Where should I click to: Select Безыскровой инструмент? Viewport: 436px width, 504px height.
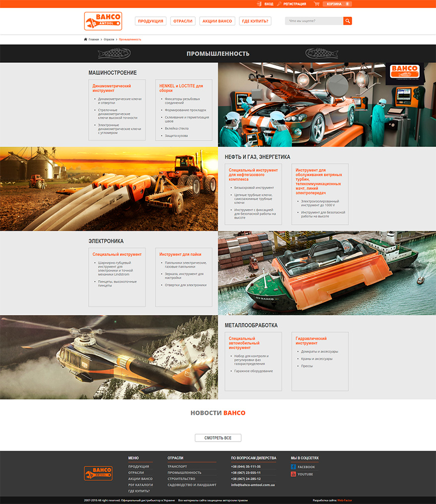(x=254, y=188)
